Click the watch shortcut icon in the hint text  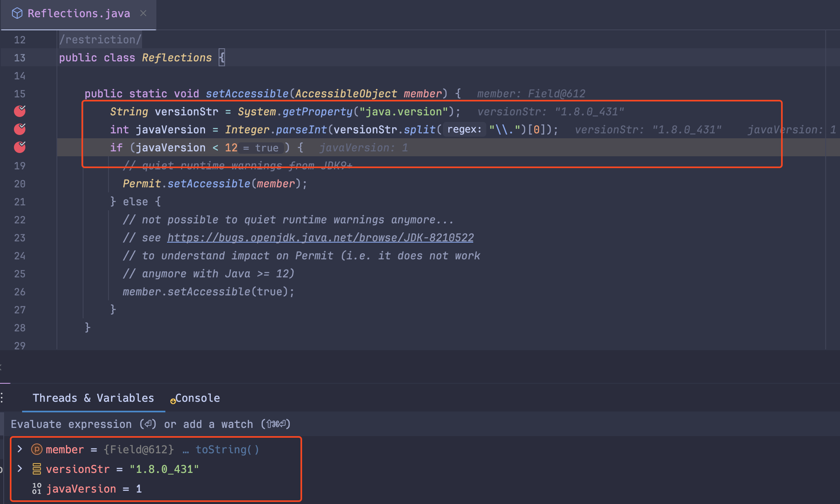(x=275, y=424)
